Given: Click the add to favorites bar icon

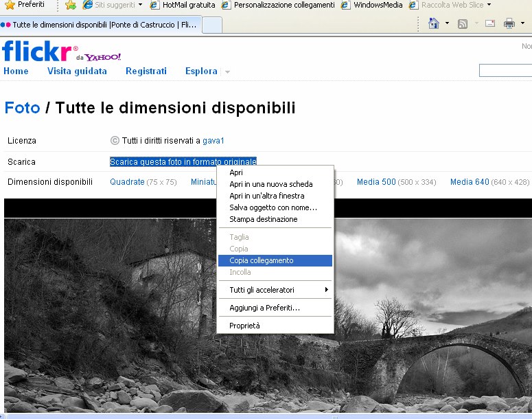Looking at the screenshot, I should [x=71, y=5].
